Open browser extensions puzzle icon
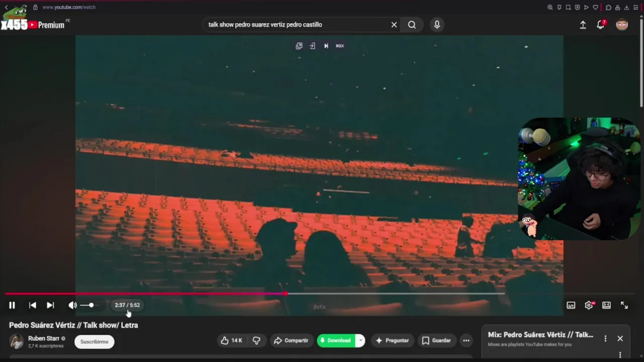The image size is (644, 362). tap(608, 7)
